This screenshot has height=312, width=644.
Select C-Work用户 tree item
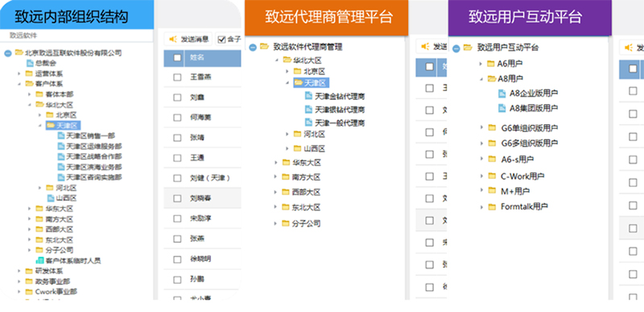pyautogui.click(x=522, y=176)
